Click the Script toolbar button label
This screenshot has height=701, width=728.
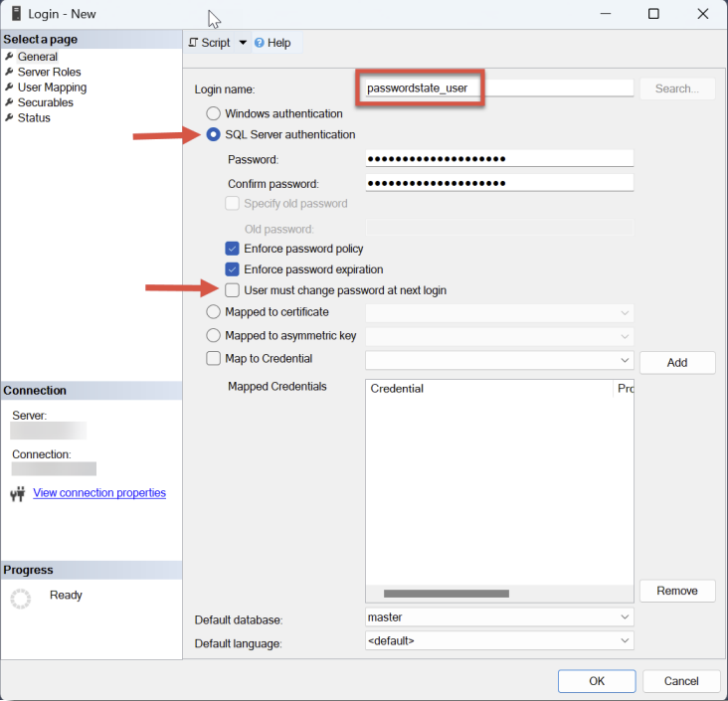[216, 43]
